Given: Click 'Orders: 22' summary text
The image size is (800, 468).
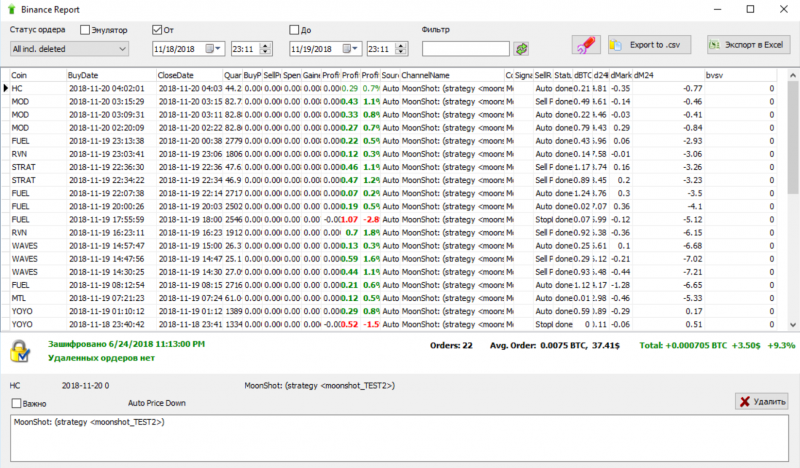Looking at the screenshot, I should [451, 346].
